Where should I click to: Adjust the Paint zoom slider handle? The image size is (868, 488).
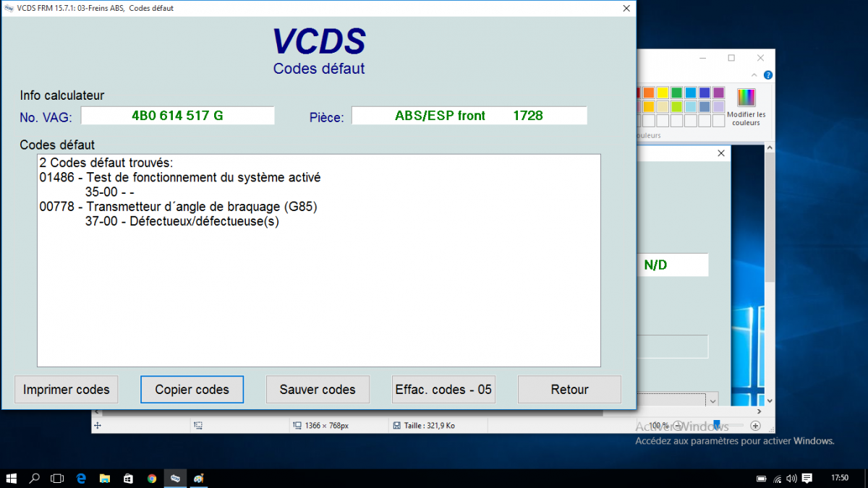click(716, 426)
